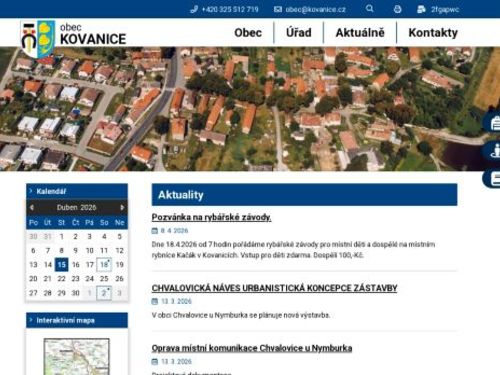Click the data box ID 2fgapwc
This screenshot has height=375, width=500.
445,9
